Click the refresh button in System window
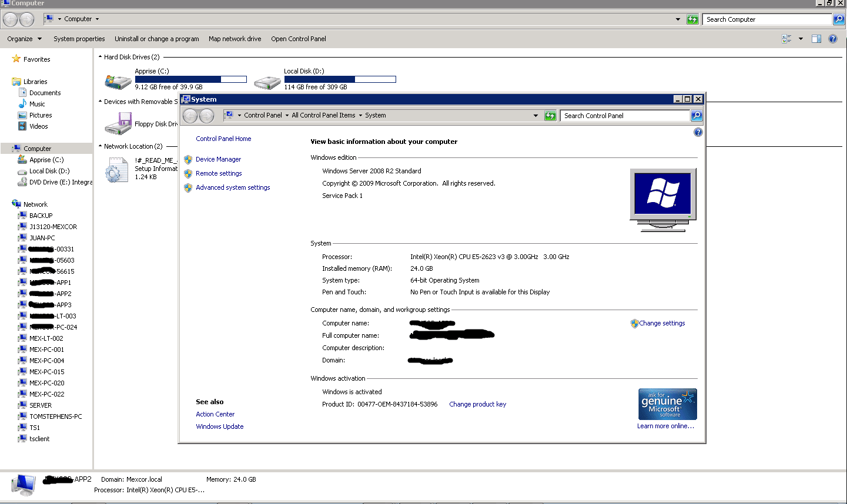 550,116
